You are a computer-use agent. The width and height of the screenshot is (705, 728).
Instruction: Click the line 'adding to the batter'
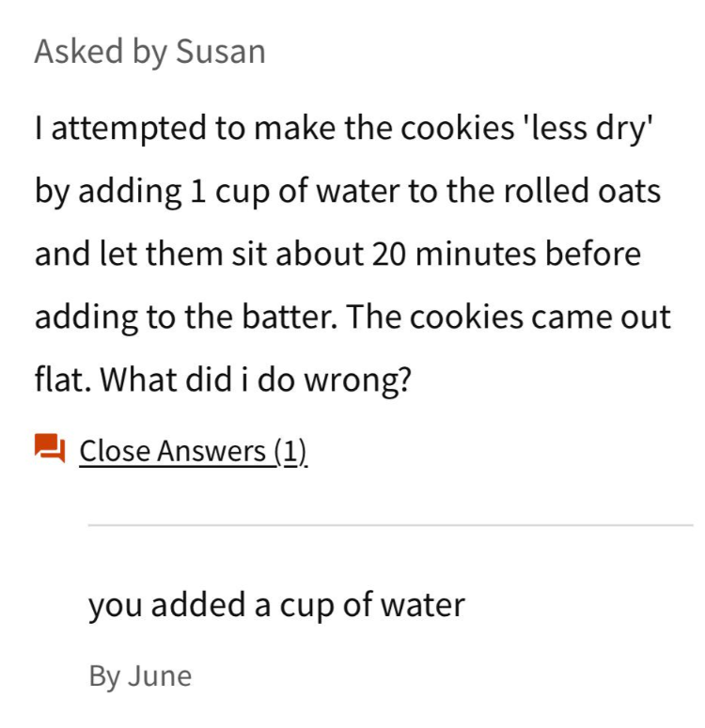click(x=352, y=318)
